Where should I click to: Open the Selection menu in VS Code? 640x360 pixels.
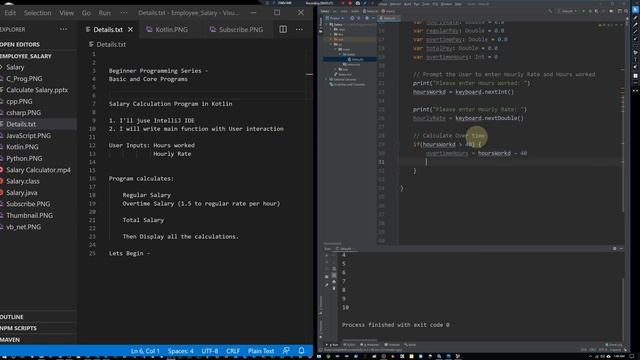coord(38,13)
